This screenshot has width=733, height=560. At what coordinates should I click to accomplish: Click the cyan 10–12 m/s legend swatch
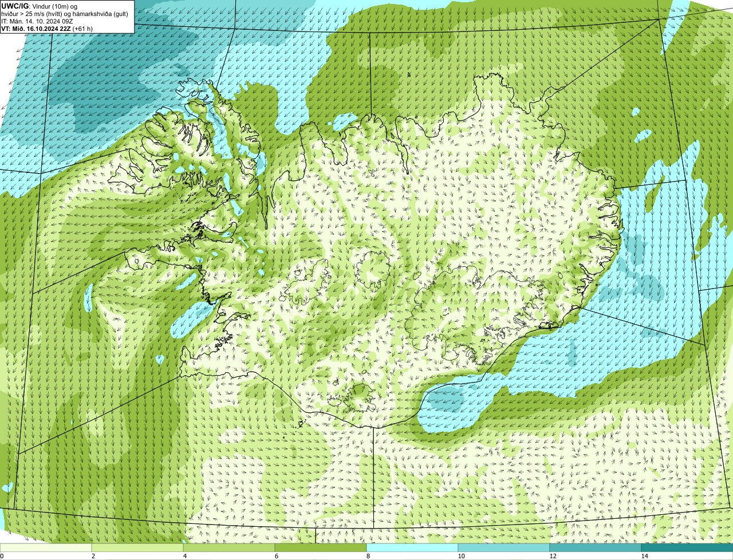click(x=504, y=547)
